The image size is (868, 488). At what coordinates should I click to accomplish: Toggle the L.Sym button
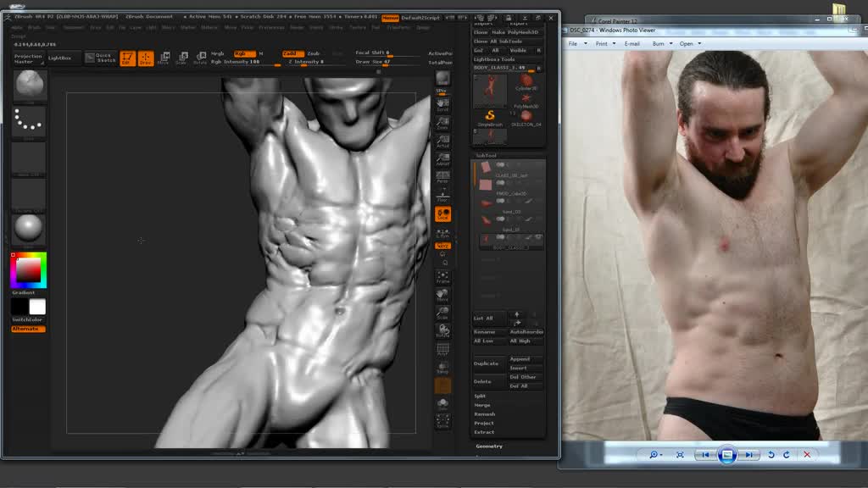coord(442,233)
